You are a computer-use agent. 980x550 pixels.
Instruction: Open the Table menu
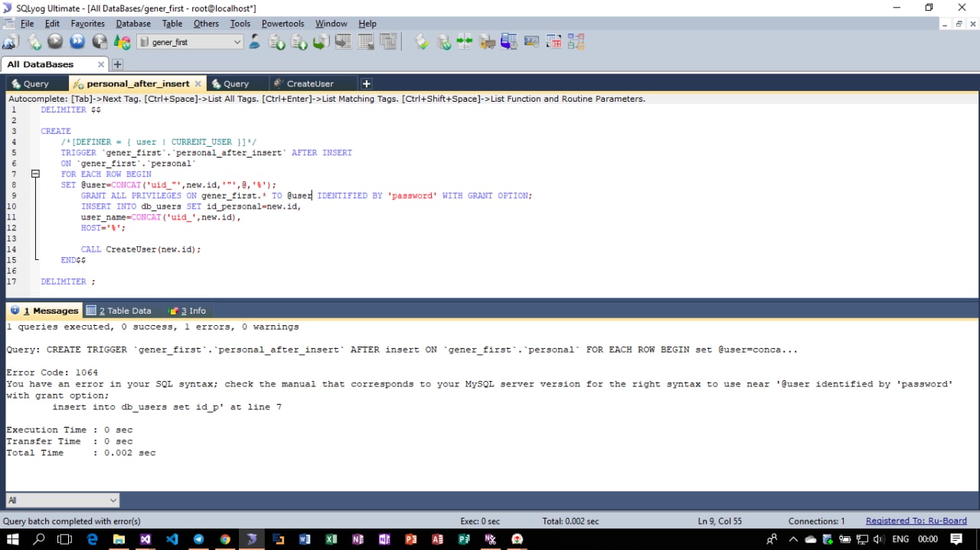(x=172, y=24)
